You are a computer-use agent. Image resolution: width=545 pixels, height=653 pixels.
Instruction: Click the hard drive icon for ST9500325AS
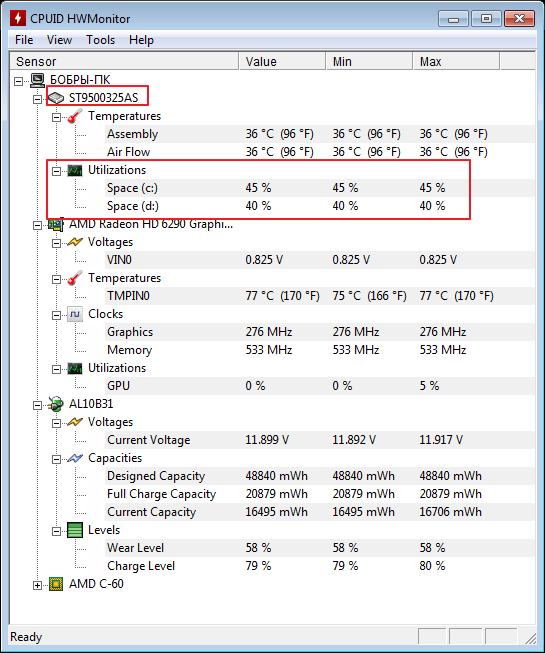pos(56,98)
